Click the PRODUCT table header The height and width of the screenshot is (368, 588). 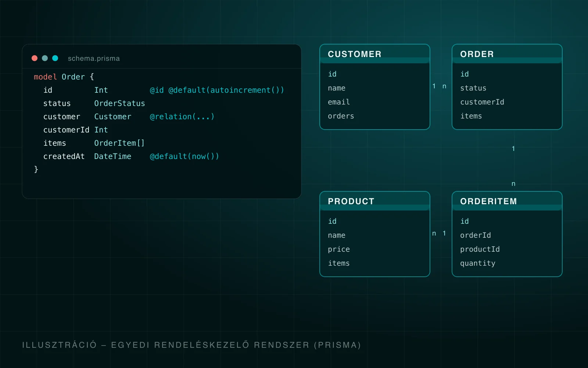tap(375, 201)
